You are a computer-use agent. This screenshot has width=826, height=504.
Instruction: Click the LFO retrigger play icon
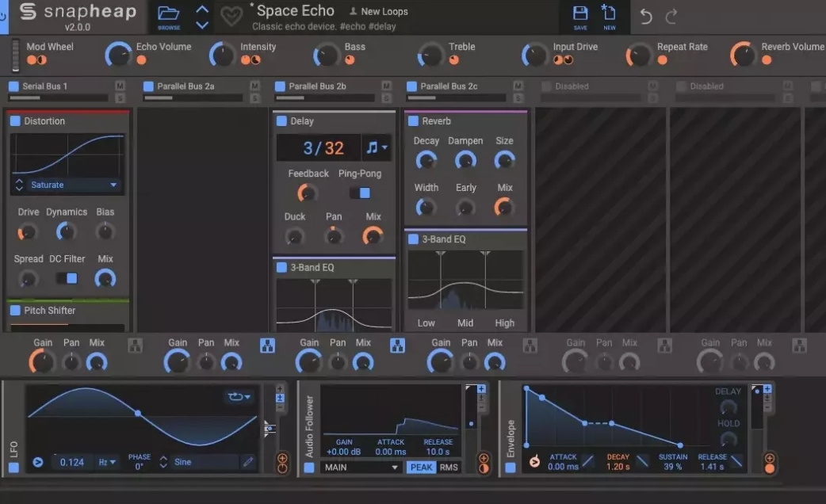click(x=38, y=462)
